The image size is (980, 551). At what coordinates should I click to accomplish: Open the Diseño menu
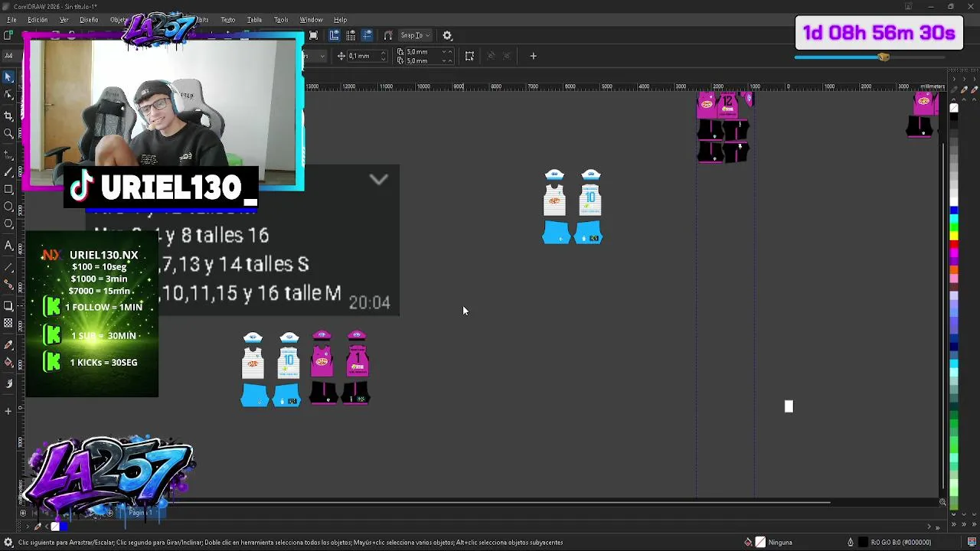tap(89, 20)
